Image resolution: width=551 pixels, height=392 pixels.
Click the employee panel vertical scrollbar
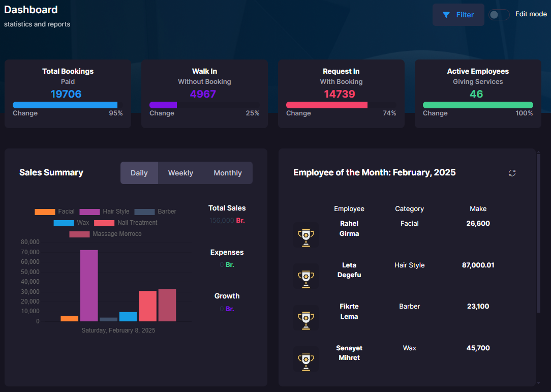[x=538, y=234]
